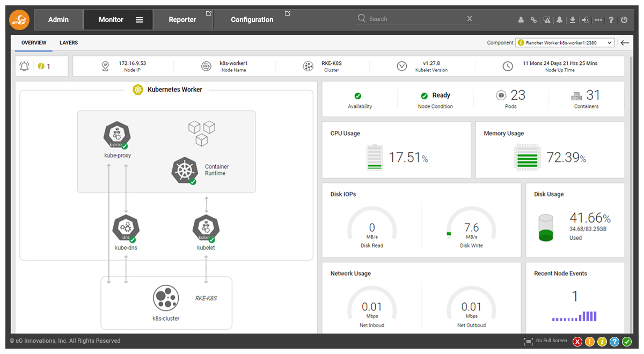This screenshot has height=354, width=644.
Task: Select the kube-proxy node icon
Action: pos(117,135)
